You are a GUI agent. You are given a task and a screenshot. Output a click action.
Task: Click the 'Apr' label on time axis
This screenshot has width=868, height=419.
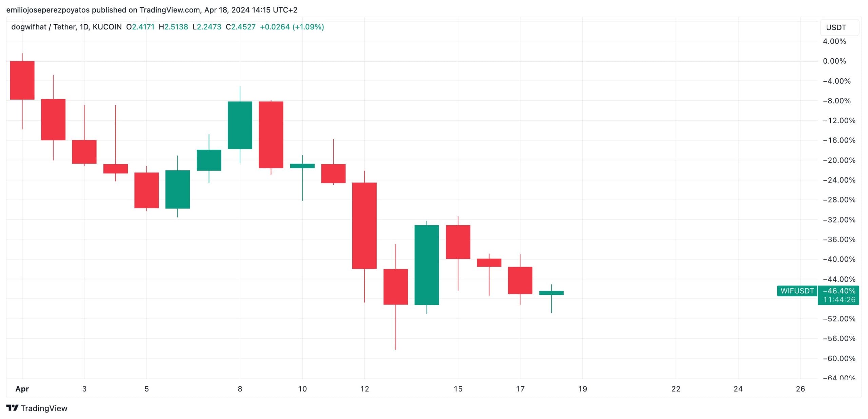pyautogui.click(x=22, y=389)
